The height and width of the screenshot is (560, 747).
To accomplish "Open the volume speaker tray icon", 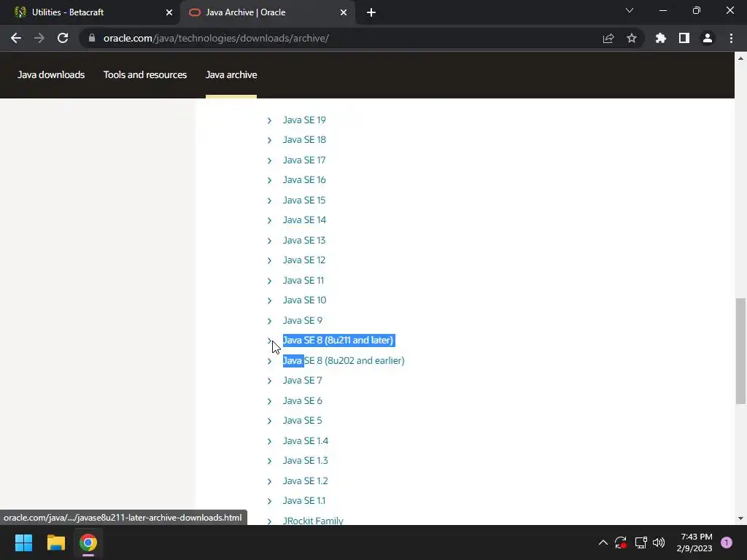I will (x=659, y=542).
